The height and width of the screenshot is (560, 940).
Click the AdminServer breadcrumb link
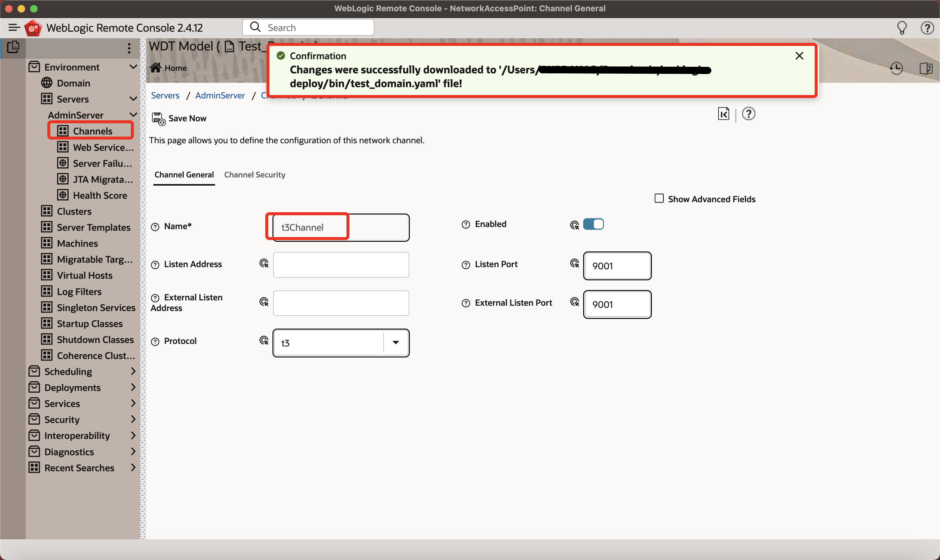tap(220, 95)
